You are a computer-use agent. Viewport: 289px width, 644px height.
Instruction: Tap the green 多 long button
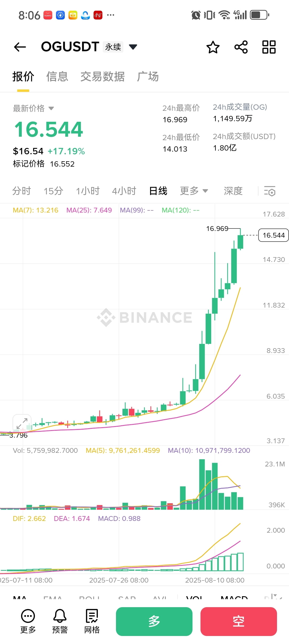154,621
